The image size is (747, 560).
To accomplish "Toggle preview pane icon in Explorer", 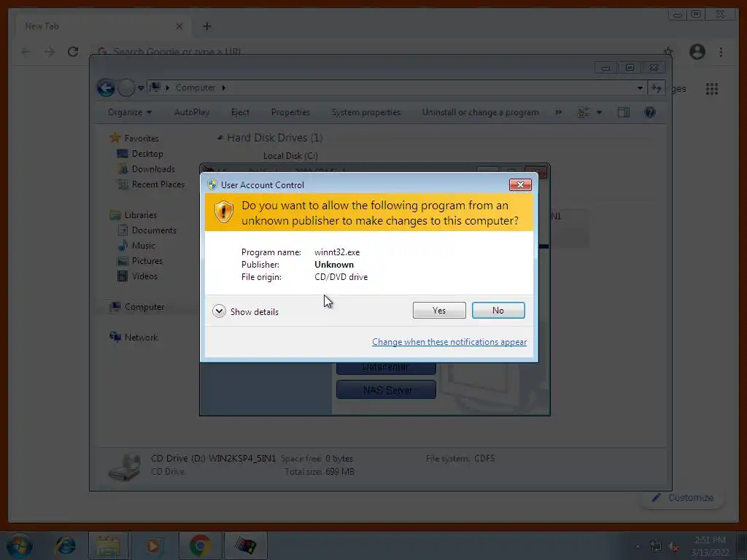I will coord(624,112).
